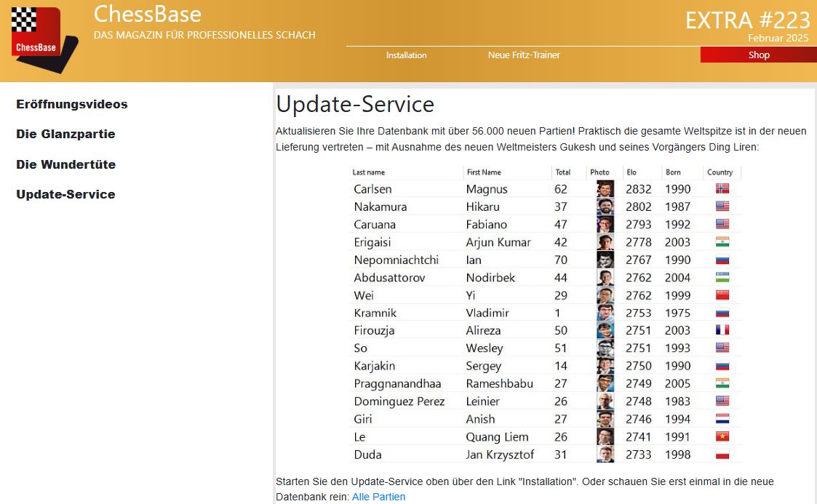Click the Norwegian flag icon for Carlsen
Screen dimensions: 817x504
pyautogui.click(x=722, y=189)
